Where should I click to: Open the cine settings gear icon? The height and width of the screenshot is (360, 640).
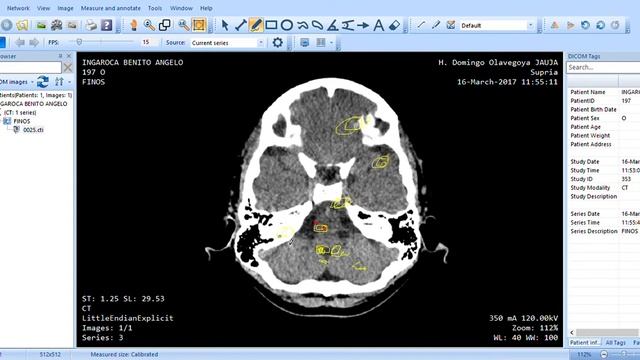coord(278,42)
